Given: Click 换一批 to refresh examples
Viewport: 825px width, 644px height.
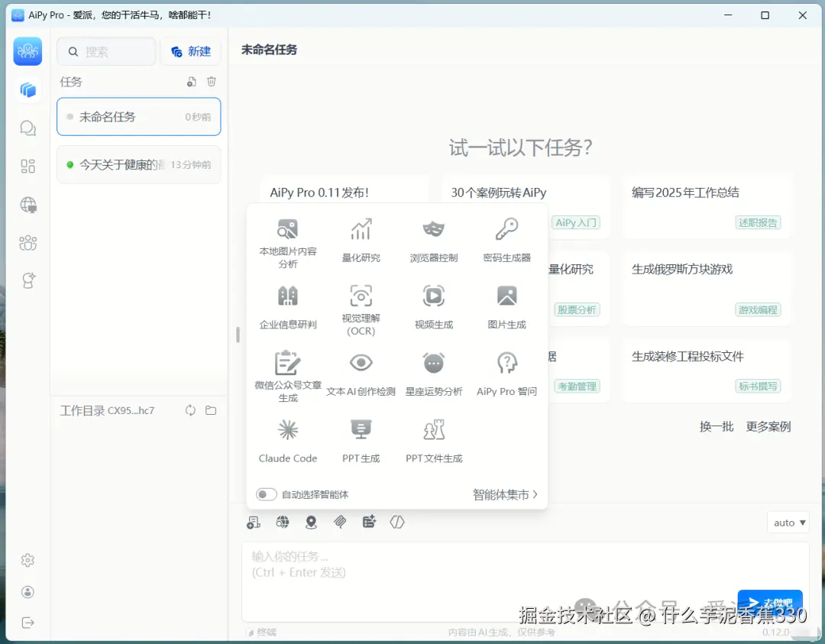Looking at the screenshot, I should [717, 427].
